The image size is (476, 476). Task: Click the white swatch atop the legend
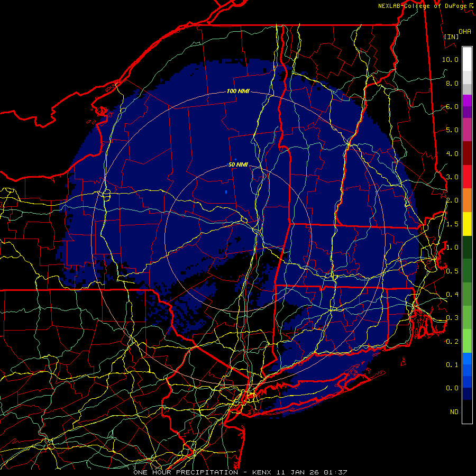coord(467,59)
